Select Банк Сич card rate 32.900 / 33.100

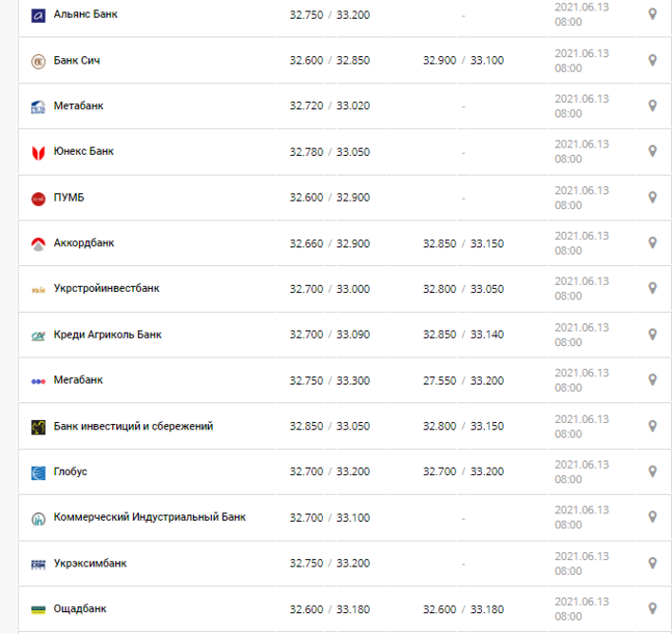click(x=463, y=60)
